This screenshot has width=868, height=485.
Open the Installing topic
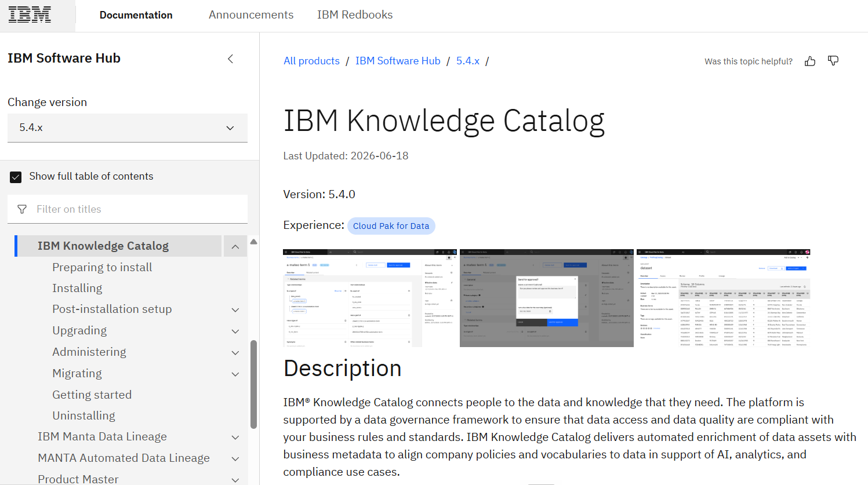click(x=77, y=288)
